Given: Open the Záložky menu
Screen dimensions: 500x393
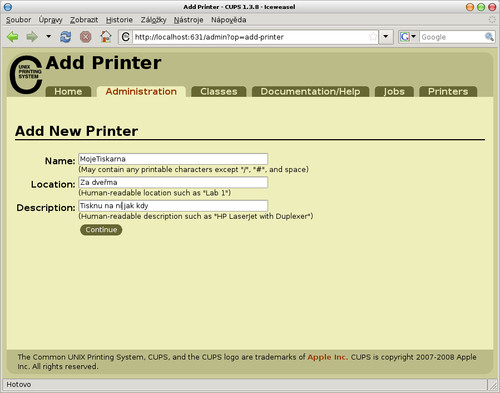Looking at the screenshot, I should pyautogui.click(x=153, y=20).
